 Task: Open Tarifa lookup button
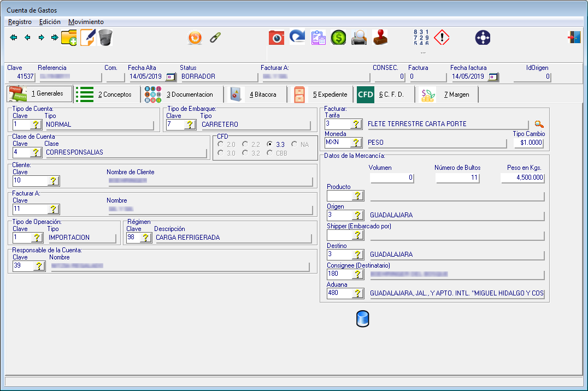pos(356,124)
